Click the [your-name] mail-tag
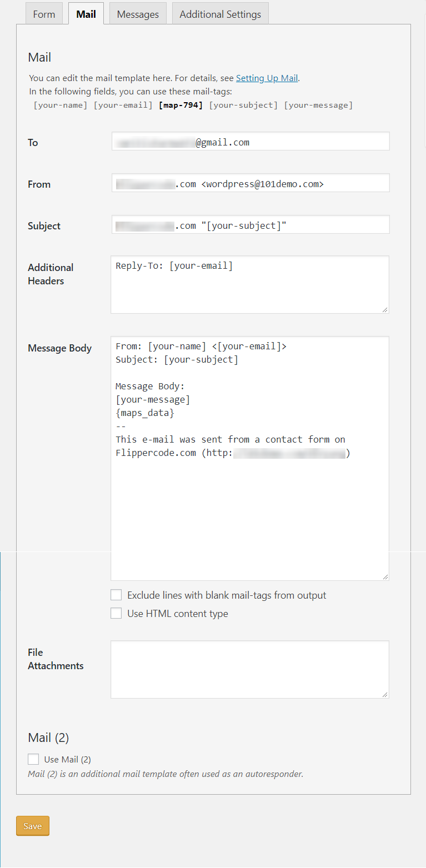426x868 pixels. pyautogui.click(x=61, y=105)
